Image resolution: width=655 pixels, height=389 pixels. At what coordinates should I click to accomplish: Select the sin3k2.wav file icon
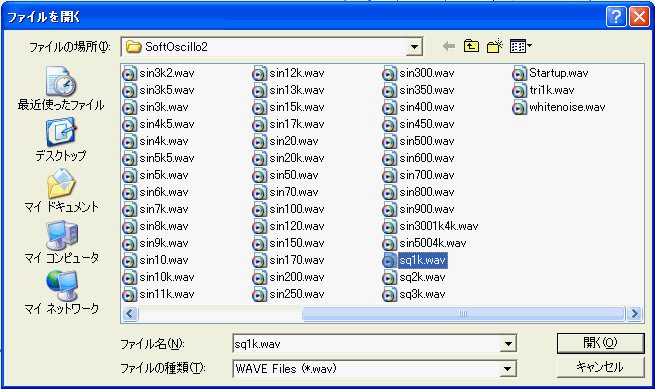[x=129, y=74]
